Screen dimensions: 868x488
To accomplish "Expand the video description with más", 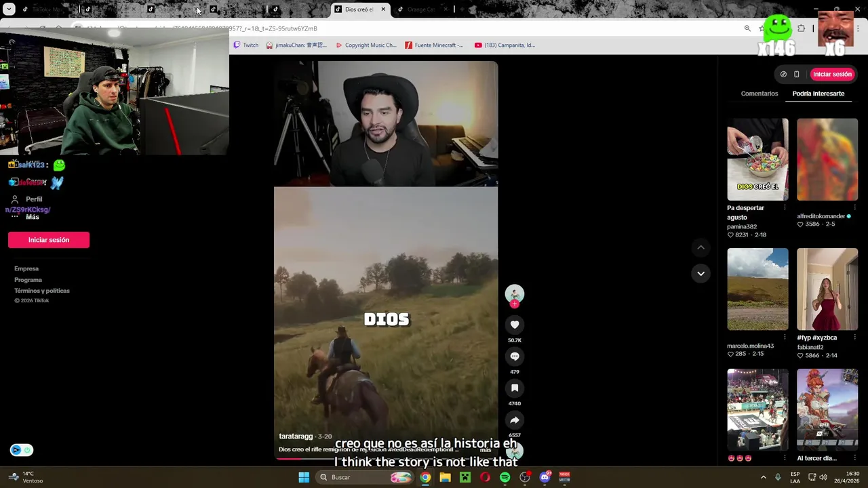I will tap(486, 449).
